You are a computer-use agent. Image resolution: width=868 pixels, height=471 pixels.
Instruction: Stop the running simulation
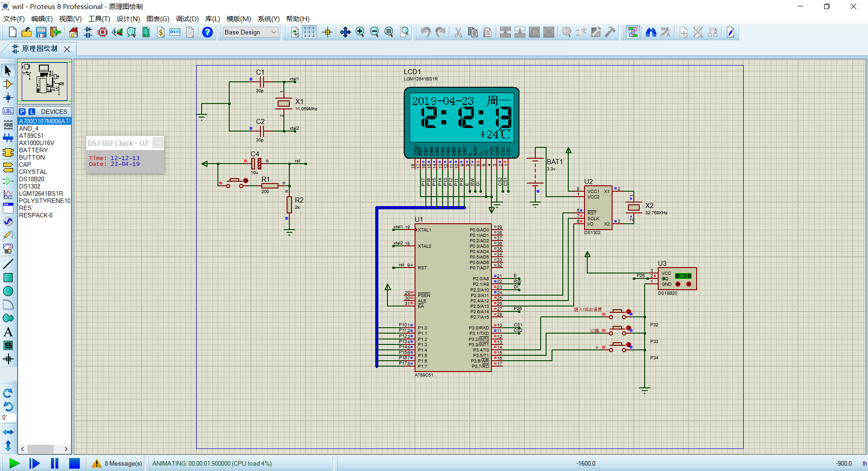pos(75,463)
